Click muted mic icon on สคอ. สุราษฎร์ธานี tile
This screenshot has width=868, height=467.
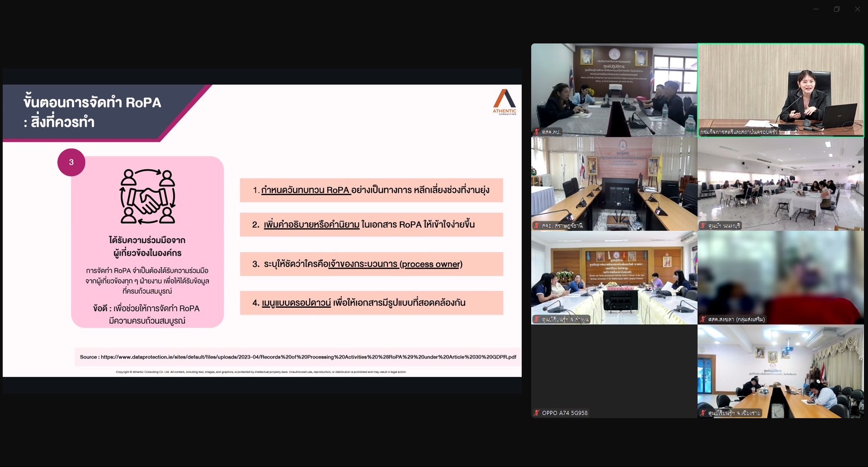pos(537,226)
